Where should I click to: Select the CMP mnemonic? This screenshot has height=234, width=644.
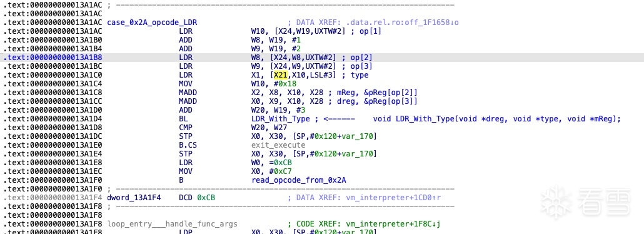(186, 128)
